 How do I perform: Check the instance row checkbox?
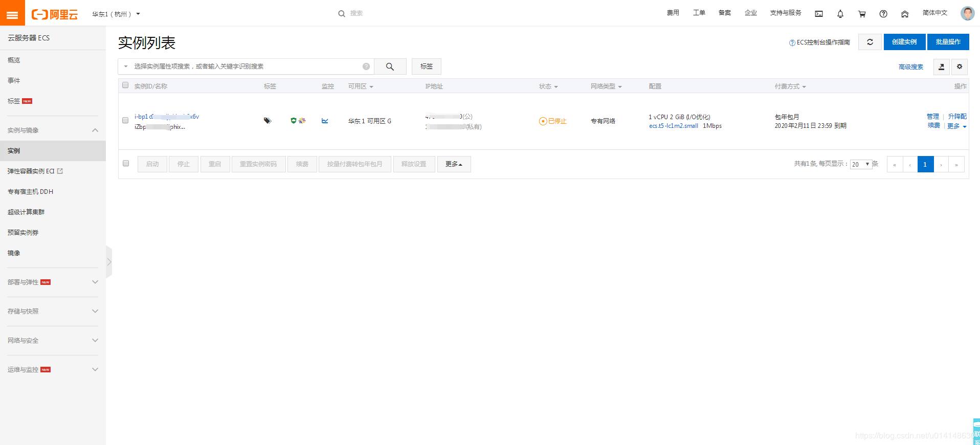pos(125,121)
